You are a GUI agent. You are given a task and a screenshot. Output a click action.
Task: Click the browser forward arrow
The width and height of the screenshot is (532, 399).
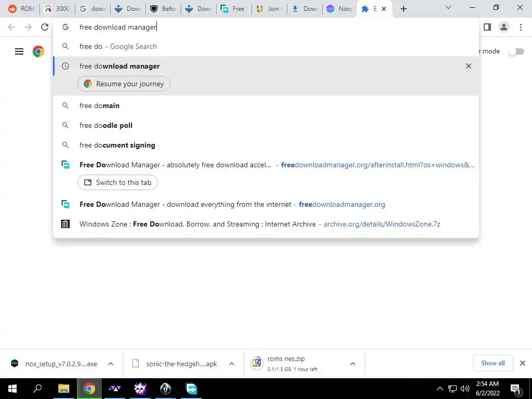coord(28,27)
